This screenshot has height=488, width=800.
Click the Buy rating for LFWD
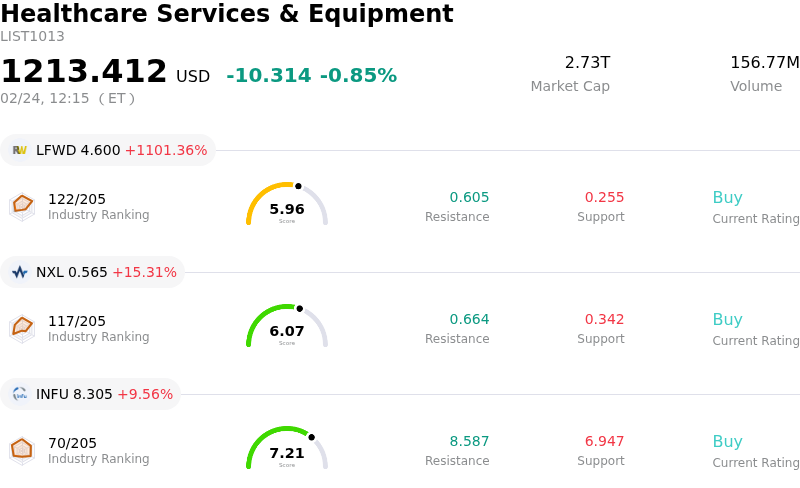727,198
